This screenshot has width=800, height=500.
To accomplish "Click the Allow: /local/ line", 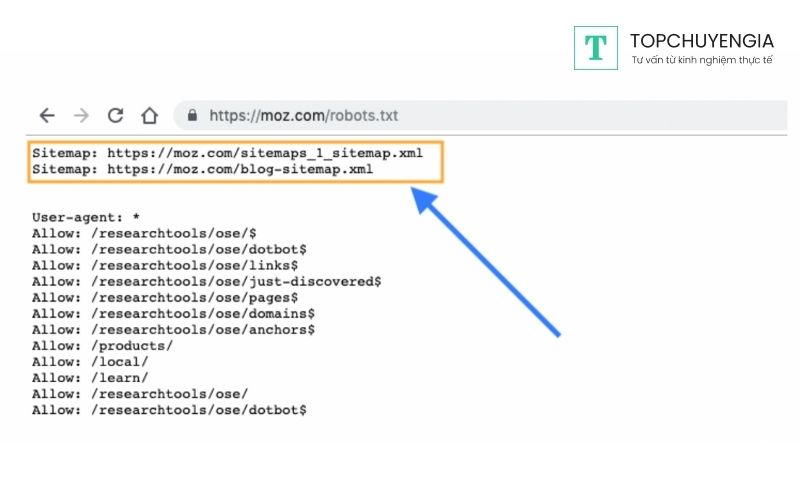I will pyautogui.click(x=90, y=361).
